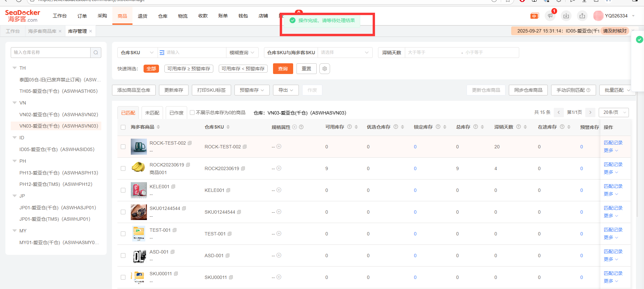This screenshot has width=644, height=289.
Task: Sort by 可用库存 column sort arrows
Action: 356,127
